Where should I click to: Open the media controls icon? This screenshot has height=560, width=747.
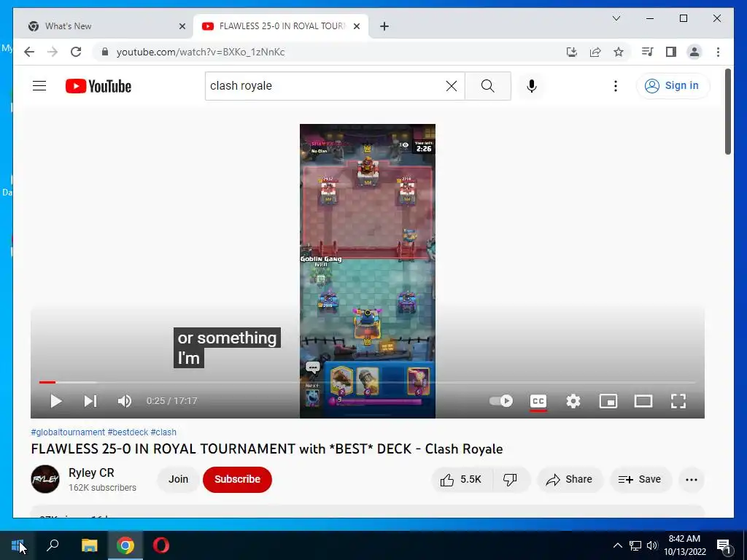648,52
